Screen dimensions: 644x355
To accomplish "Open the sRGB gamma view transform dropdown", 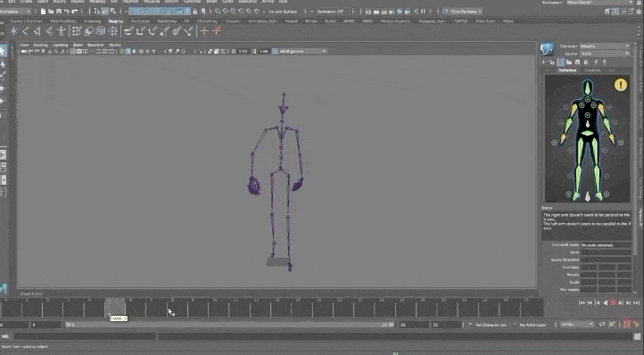I will click(303, 52).
